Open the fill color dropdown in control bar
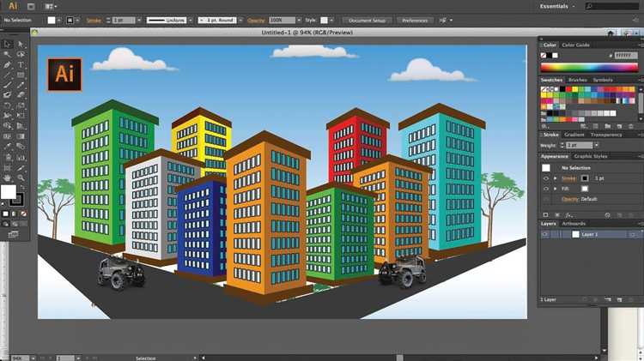Viewport: 644px width, 361px height. point(59,20)
